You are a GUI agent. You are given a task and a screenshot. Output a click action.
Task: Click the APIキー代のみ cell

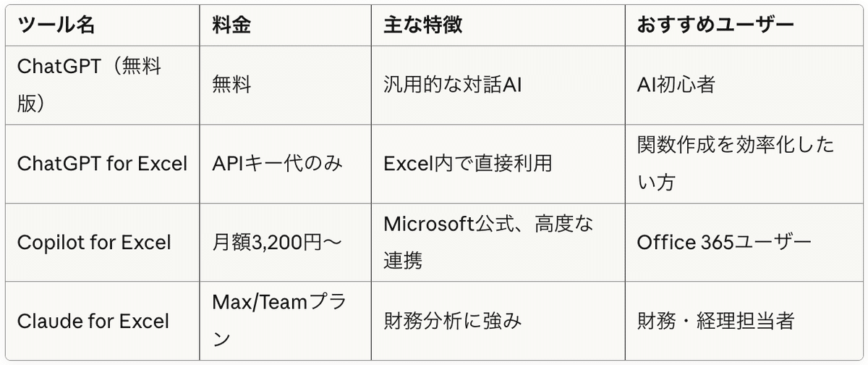(277, 163)
